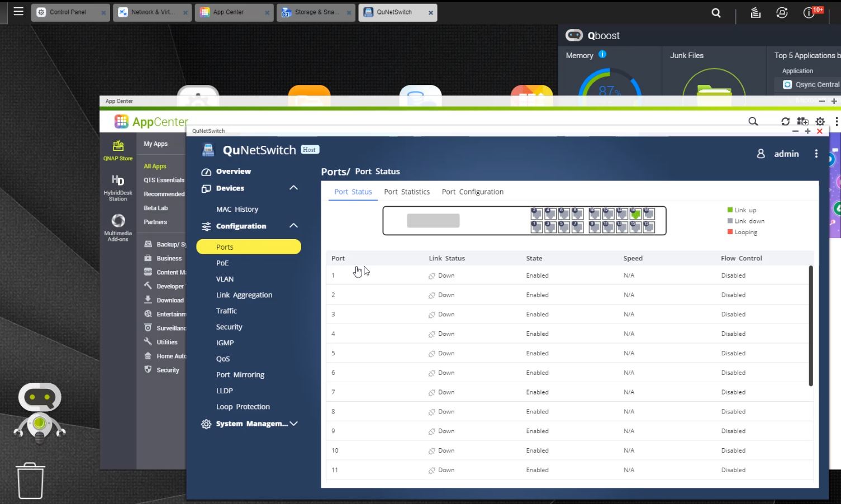
Task: Select QNAP Store in App Center sidebar
Action: 118,150
